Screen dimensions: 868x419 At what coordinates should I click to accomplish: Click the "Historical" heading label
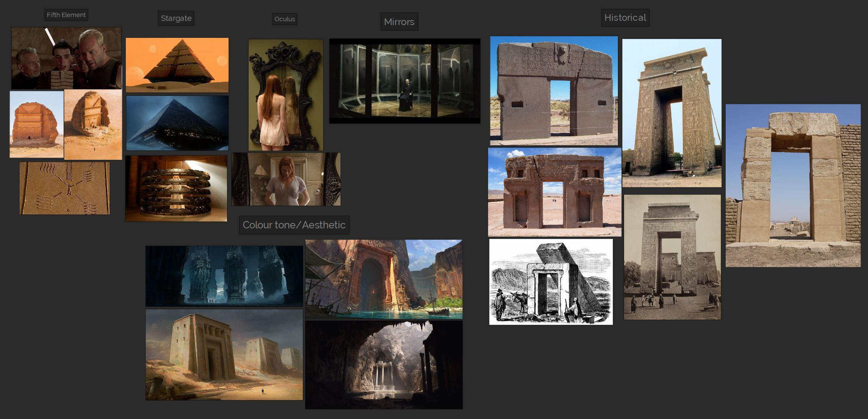[x=625, y=18]
